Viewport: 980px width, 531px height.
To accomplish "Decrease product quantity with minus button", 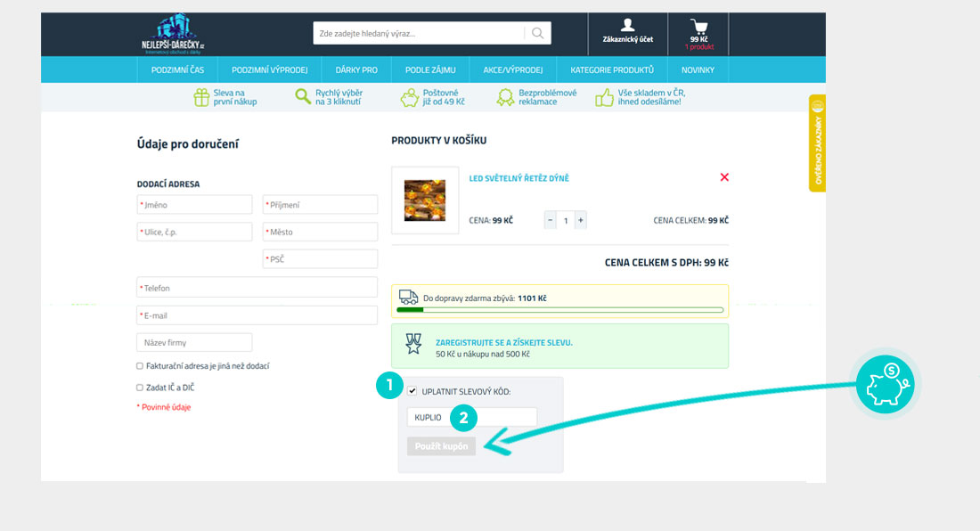I will pos(550,220).
